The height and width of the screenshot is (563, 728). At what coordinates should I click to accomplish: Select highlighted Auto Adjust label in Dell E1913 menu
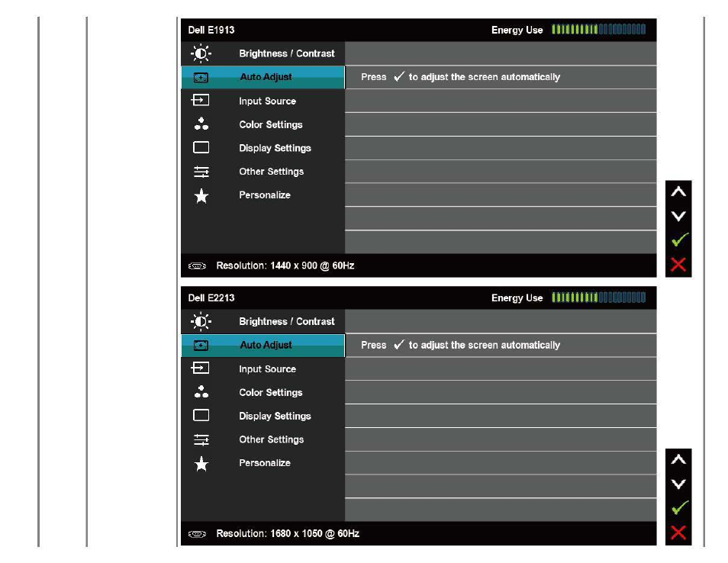point(266,77)
